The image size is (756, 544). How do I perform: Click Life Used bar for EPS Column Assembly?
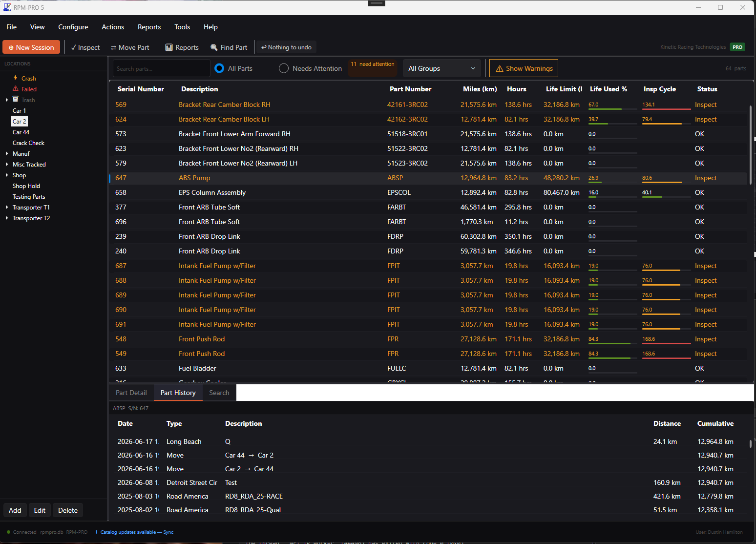[x=612, y=197]
